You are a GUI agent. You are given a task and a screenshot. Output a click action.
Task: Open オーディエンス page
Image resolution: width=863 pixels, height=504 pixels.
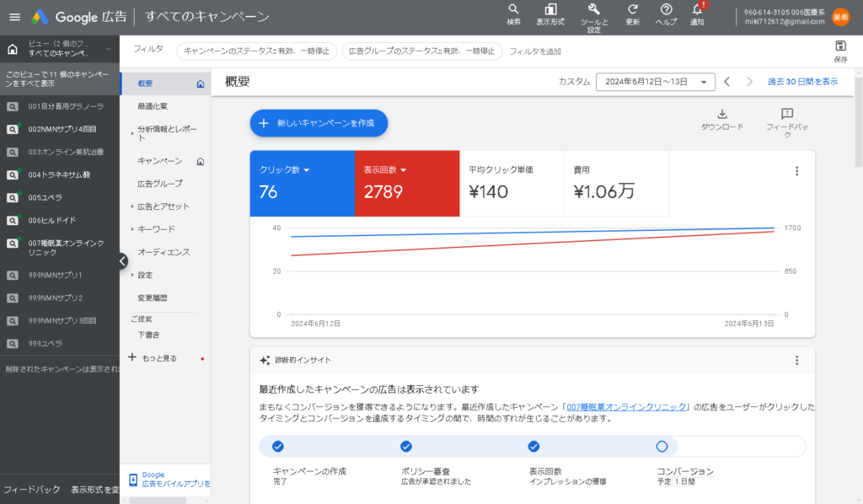click(166, 252)
